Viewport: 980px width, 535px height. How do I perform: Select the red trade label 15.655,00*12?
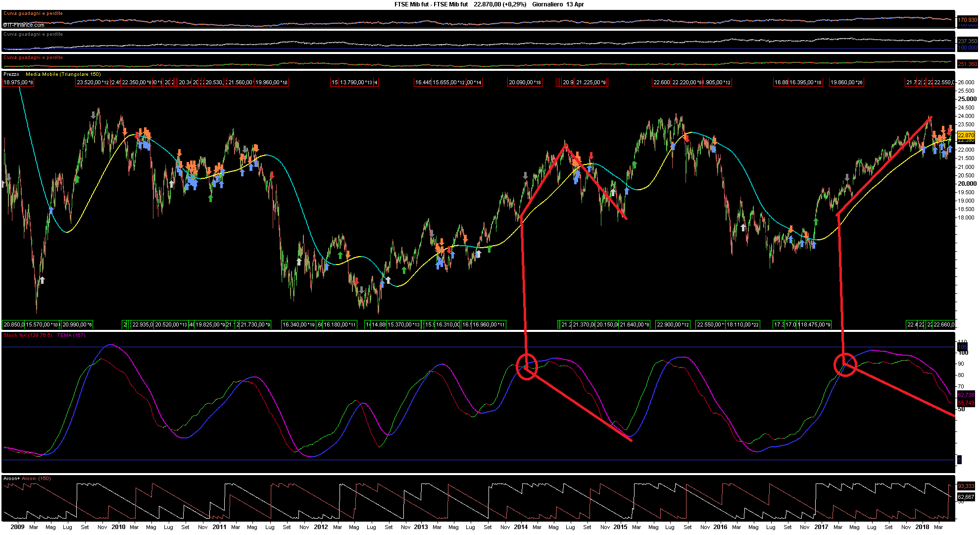click(x=448, y=83)
